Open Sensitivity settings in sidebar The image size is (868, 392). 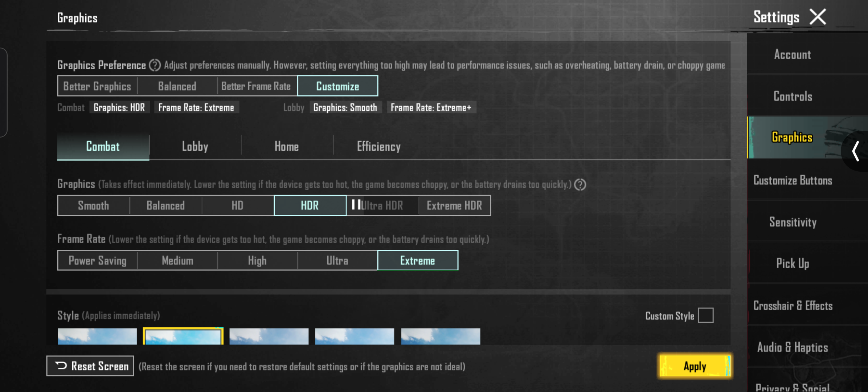793,222
